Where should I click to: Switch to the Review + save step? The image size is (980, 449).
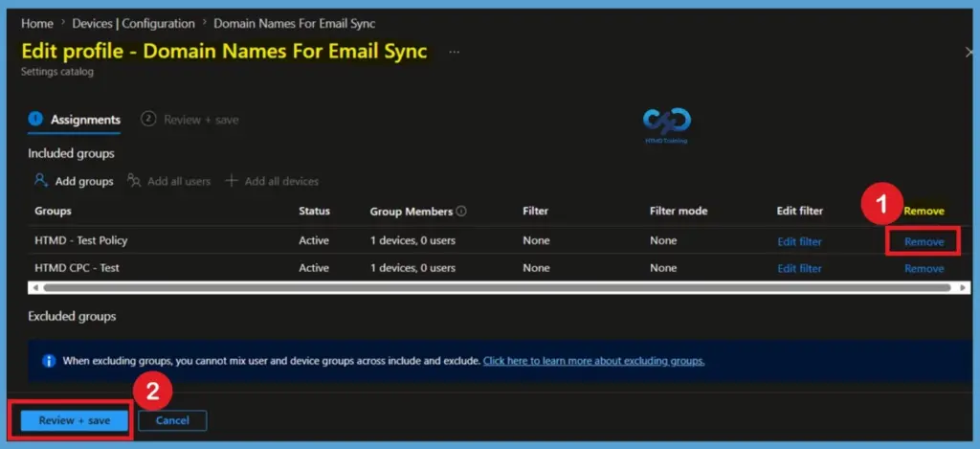click(190, 120)
